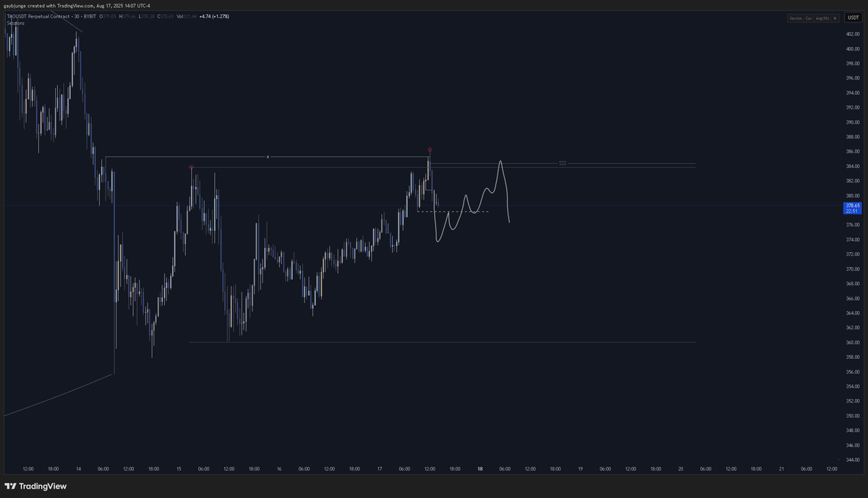Click the +4.74 (+1.27%) change value
Screen dimensions: 868x498
click(214, 16)
